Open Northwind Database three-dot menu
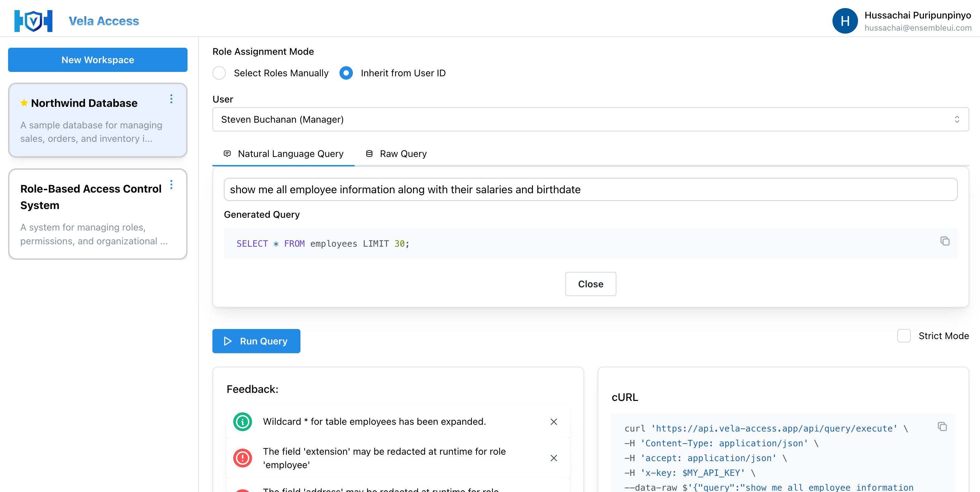Screen dimensions: 980x492 point(171,99)
